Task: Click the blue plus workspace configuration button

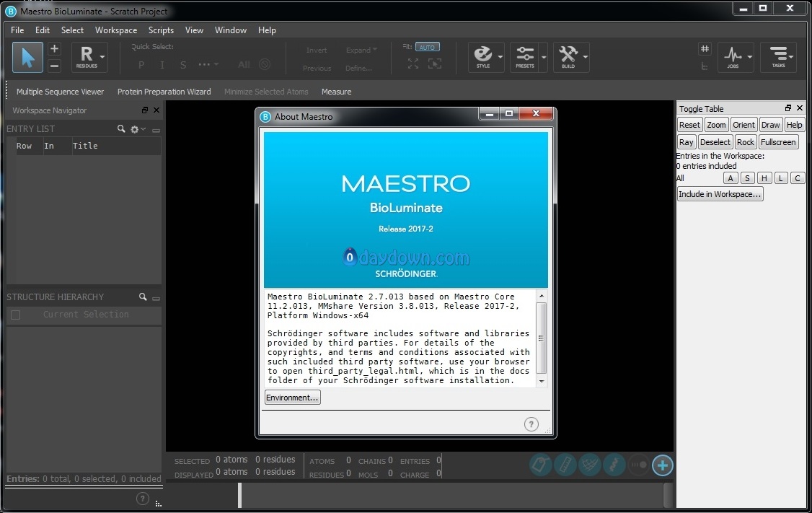Action: click(x=662, y=465)
